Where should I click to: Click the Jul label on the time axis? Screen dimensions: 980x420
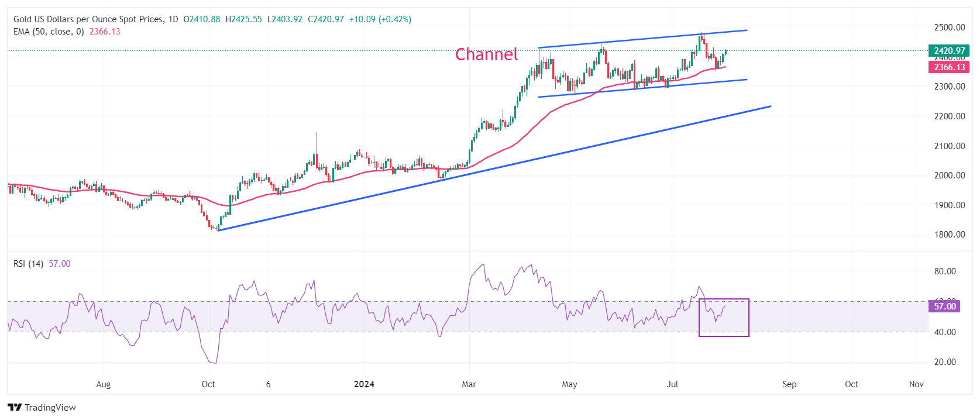tap(672, 384)
